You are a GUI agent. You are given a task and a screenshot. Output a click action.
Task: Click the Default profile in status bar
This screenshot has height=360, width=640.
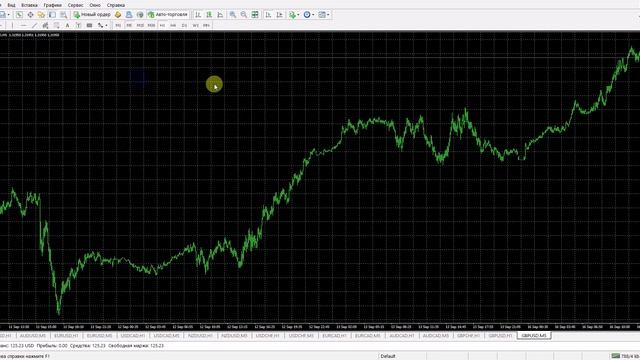pyautogui.click(x=388, y=356)
